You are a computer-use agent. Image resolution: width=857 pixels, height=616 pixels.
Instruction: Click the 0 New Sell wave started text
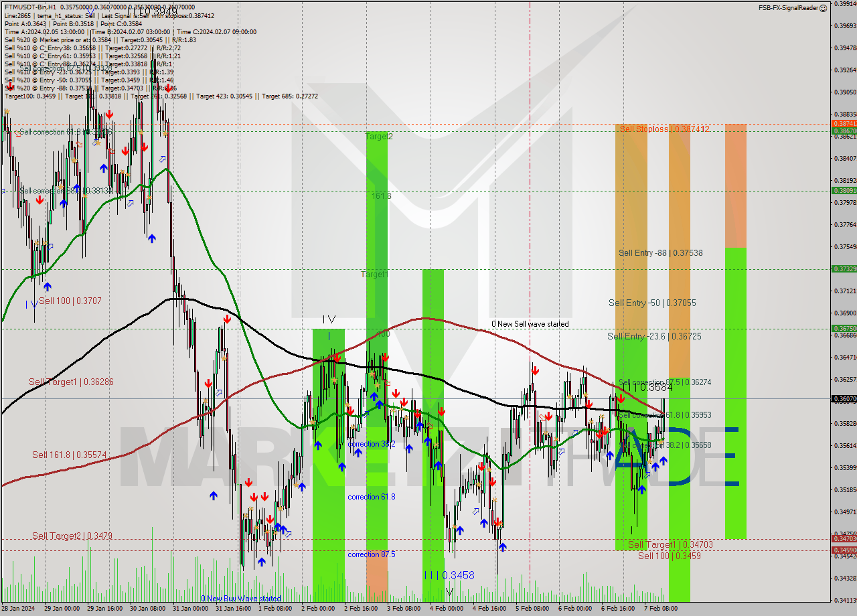(530, 324)
